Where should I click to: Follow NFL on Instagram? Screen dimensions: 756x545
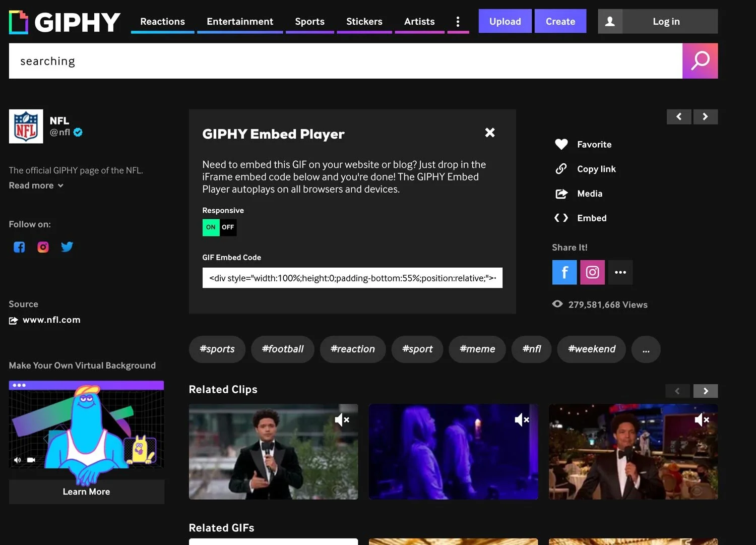click(43, 247)
